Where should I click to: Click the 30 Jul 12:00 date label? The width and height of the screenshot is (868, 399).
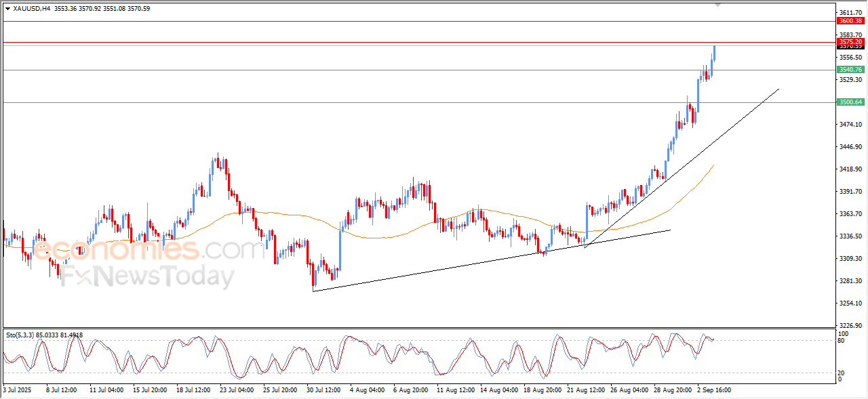tap(323, 390)
